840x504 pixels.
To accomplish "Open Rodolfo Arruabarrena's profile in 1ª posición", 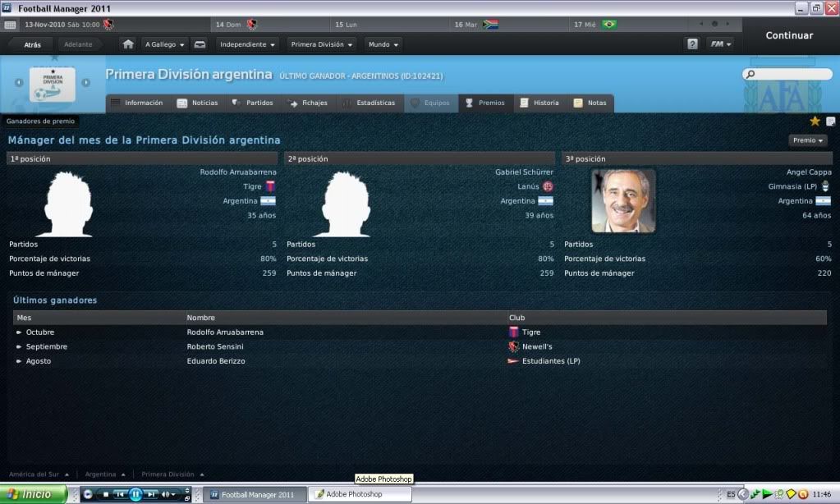I will coord(238,172).
